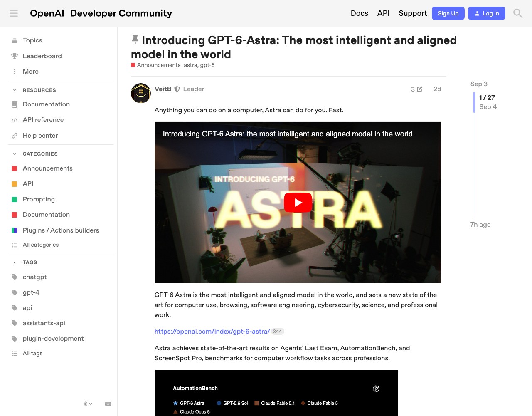This screenshot has height=416, width=532.
Task: Click the green Prompting color square
Action: point(14,199)
